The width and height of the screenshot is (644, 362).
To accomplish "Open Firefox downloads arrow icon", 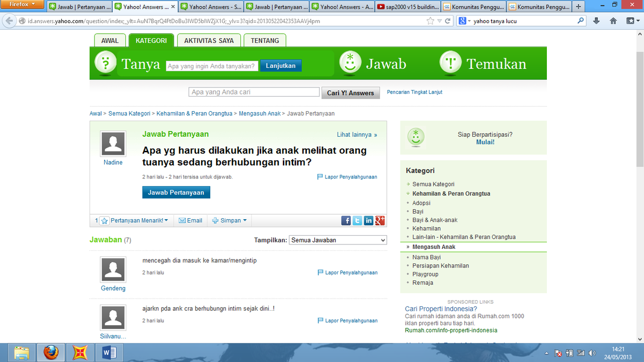I will tap(597, 21).
